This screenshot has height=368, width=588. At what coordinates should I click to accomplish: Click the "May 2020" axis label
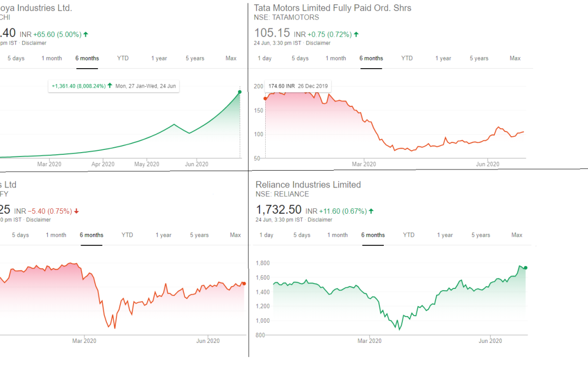pos(146,165)
